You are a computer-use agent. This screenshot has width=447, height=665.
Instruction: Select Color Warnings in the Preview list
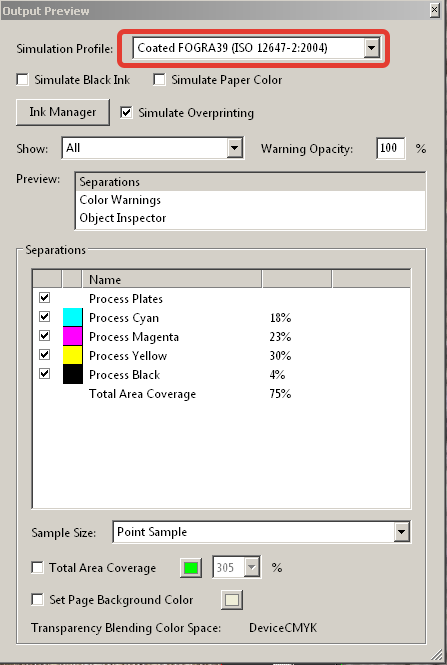[120, 200]
